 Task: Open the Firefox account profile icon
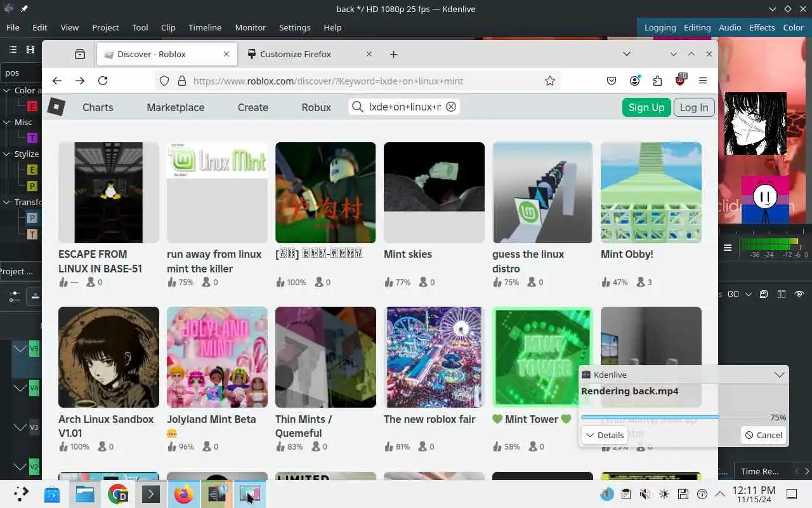point(634,81)
